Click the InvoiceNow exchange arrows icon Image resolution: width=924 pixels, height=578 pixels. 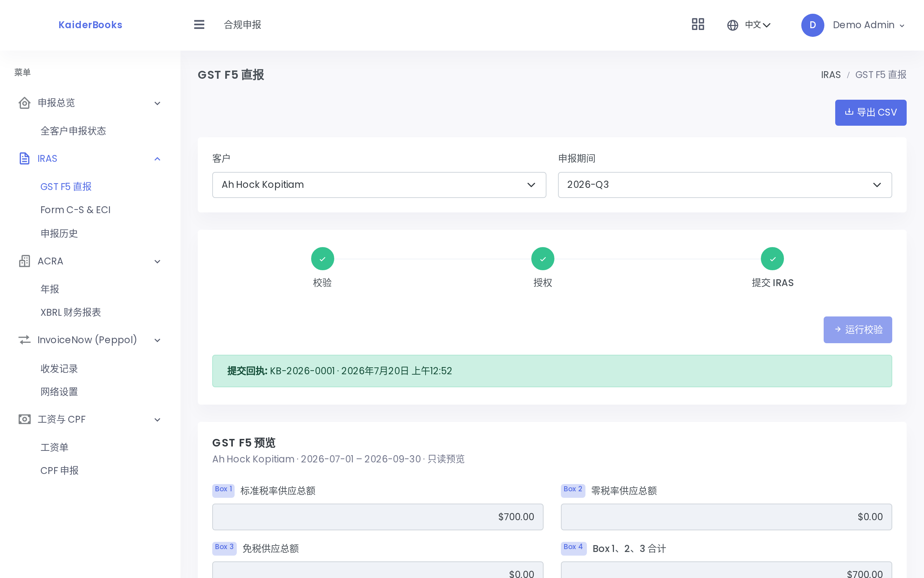25,340
